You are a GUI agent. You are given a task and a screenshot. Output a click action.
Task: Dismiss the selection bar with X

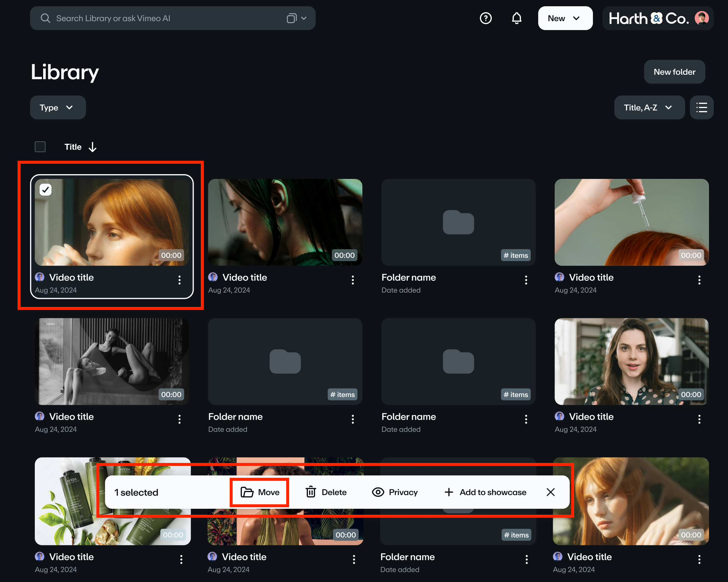coord(550,492)
